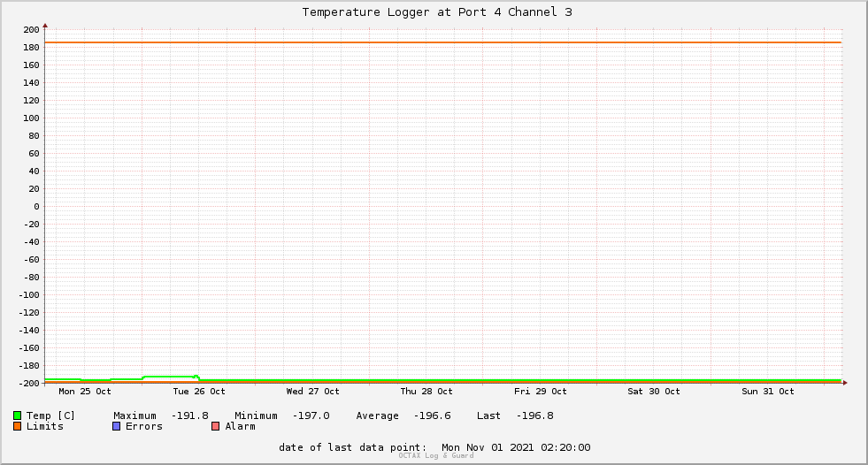Click the 100 y-axis tick label
868x465 pixels.
(32, 118)
